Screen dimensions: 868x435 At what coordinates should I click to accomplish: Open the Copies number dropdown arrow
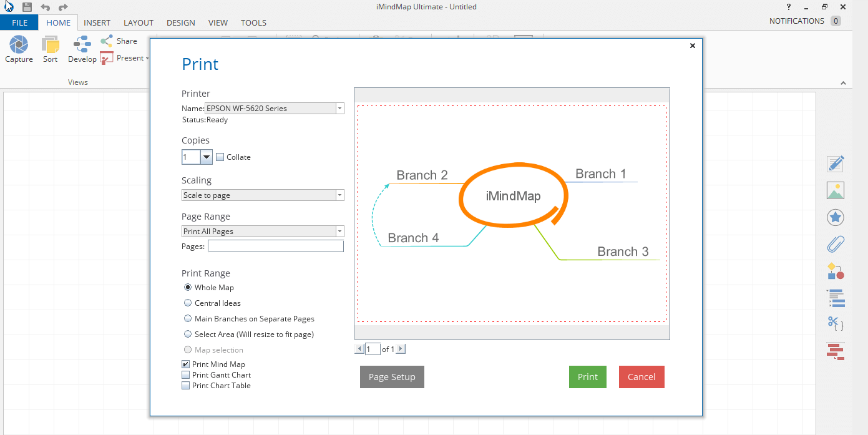tap(207, 157)
